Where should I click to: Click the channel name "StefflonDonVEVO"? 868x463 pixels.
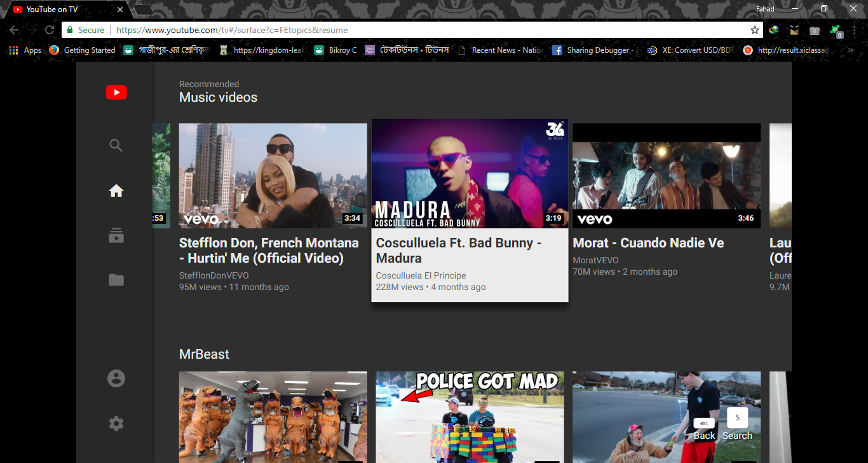pyautogui.click(x=214, y=275)
